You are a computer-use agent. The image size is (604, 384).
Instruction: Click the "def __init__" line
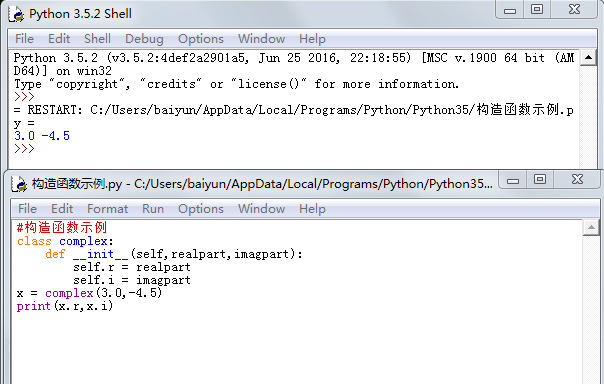tap(174, 254)
